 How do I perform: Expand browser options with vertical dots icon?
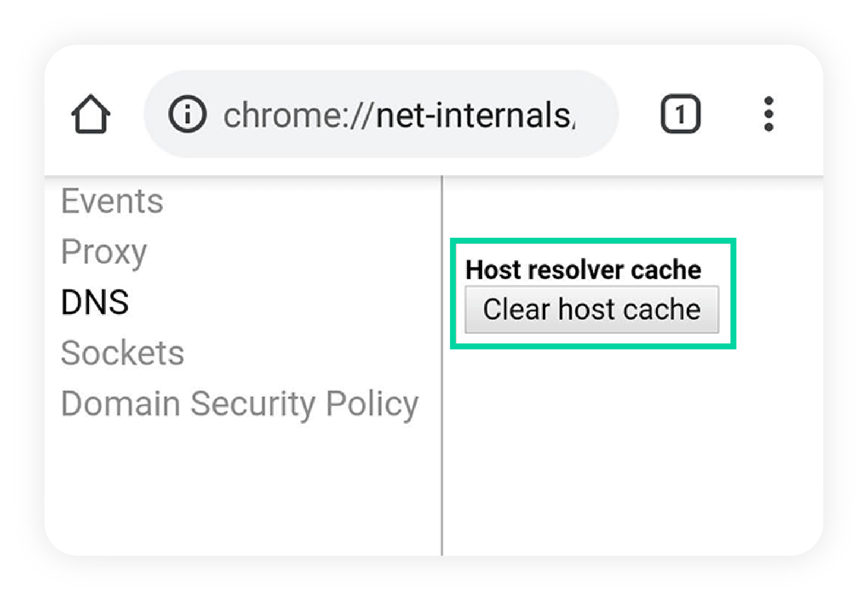coord(769,114)
